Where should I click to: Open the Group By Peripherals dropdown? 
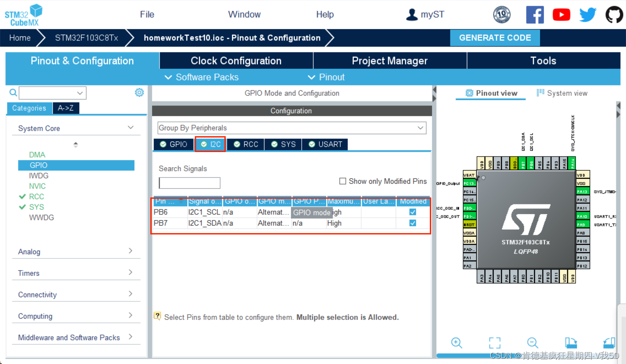click(x=292, y=128)
